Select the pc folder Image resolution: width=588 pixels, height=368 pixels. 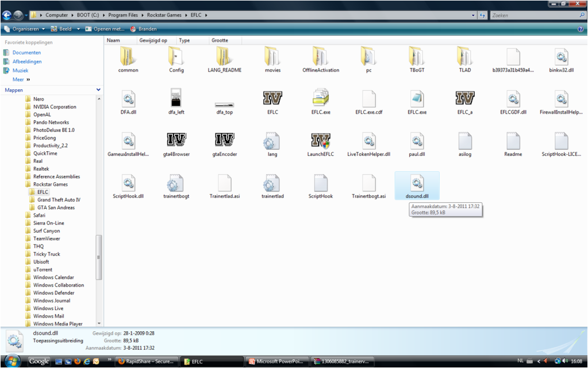click(369, 60)
